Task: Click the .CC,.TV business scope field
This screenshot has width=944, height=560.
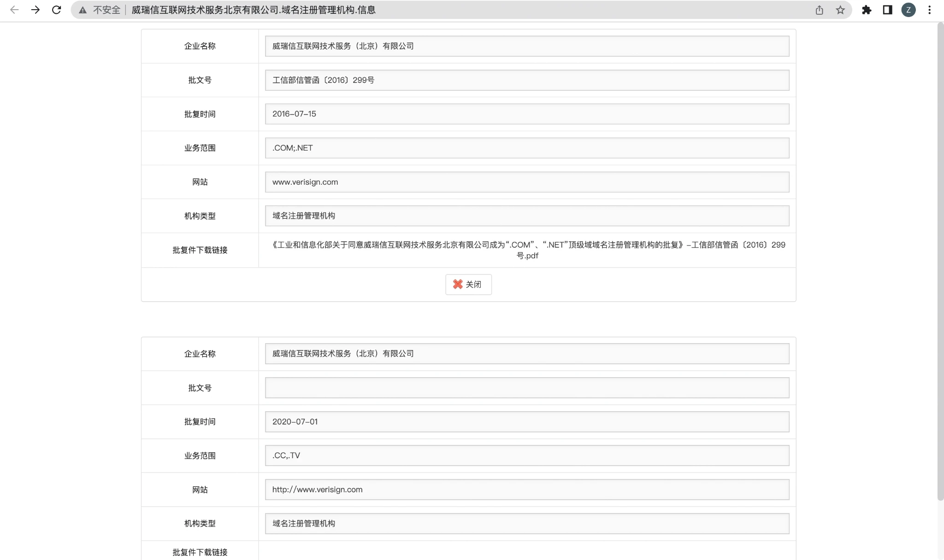Action: pyautogui.click(x=527, y=455)
